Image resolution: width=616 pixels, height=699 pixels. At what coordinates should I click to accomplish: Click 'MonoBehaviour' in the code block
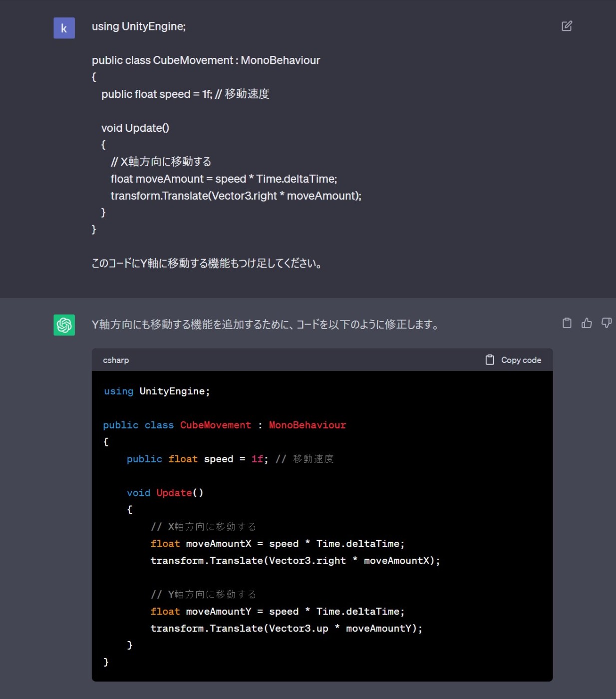pos(308,425)
